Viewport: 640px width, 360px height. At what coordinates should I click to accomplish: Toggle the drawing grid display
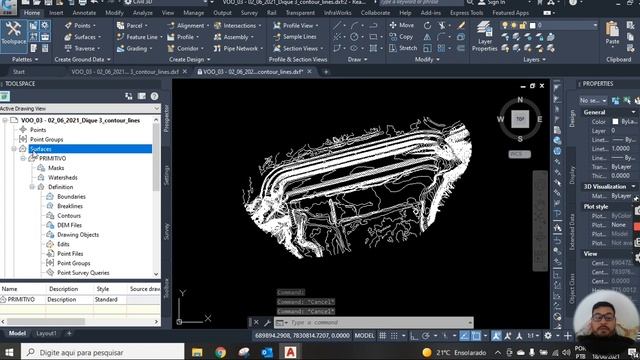point(382,336)
